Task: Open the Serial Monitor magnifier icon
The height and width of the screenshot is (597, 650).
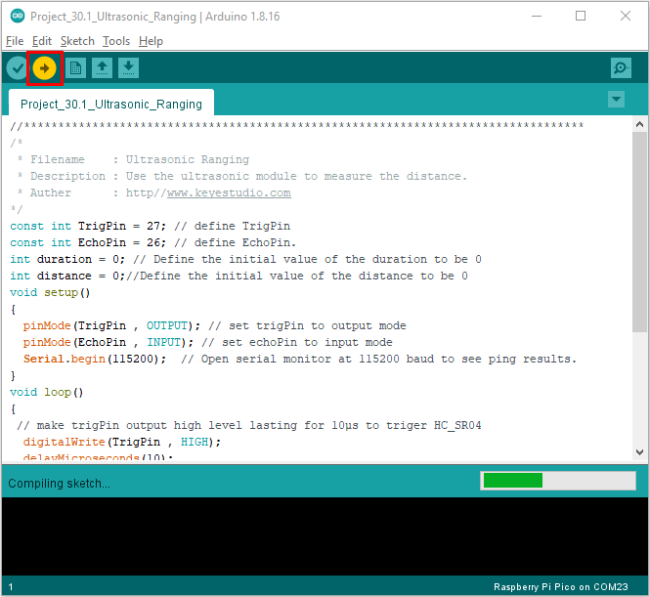Action: pos(621,68)
